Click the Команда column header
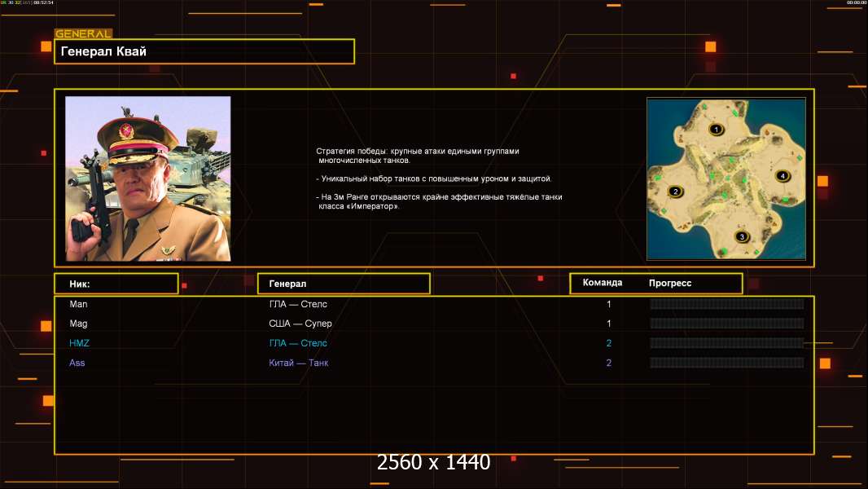 tap(603, 283)
